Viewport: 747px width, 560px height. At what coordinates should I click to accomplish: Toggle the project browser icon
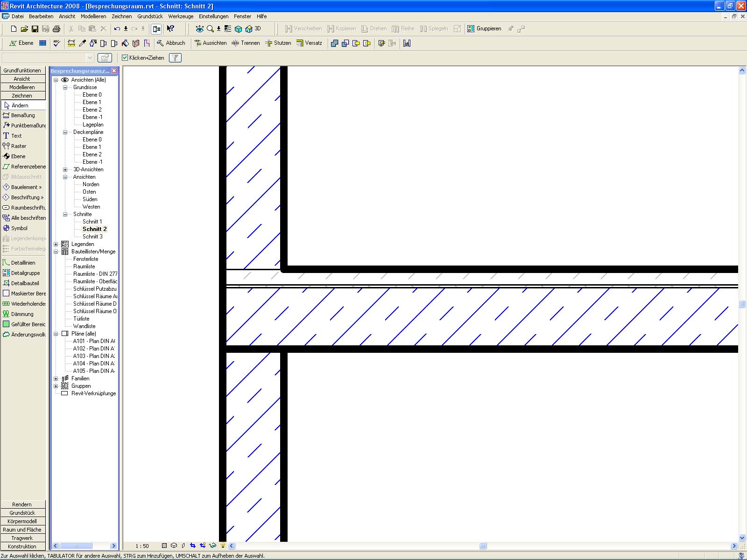[x=156, y=29]
